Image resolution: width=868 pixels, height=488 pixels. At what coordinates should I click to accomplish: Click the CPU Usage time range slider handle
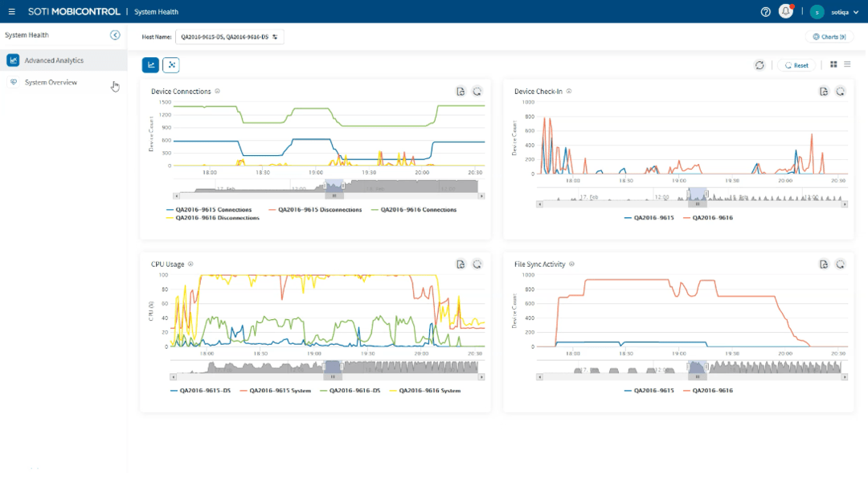tap(333, 376)
